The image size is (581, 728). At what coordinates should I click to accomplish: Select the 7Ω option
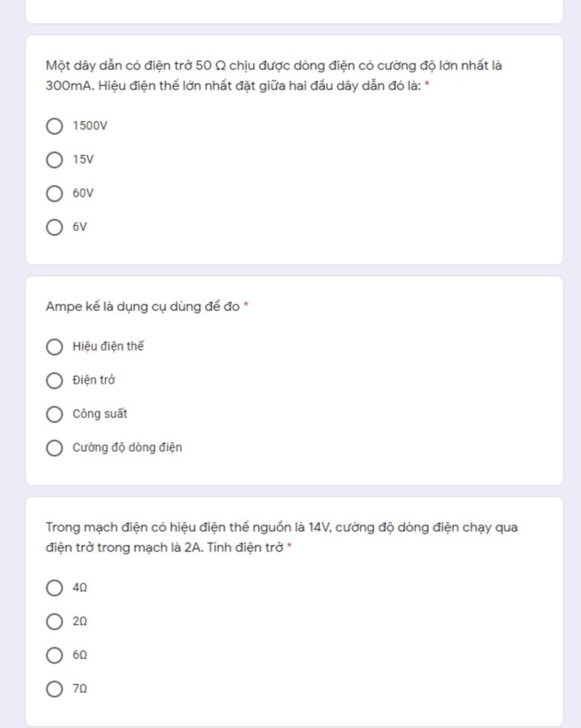point(54,689)
